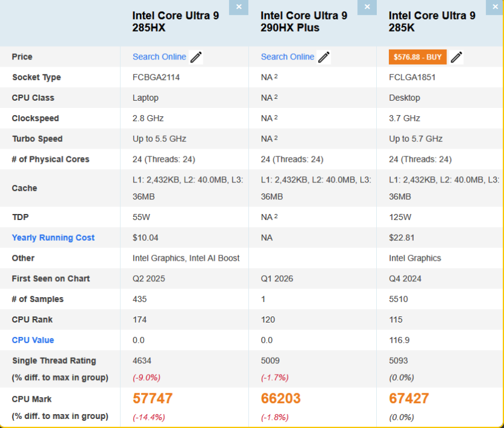Click footnote 2 beside CPU Class NA
Screen dimensions: 504x428
pyautogui.click(x=276, y=97)
